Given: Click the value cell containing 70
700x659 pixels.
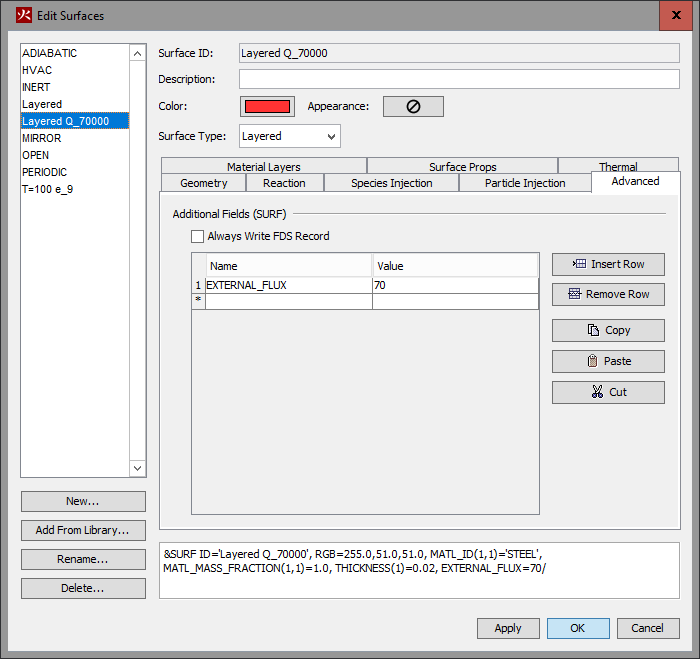Looking at the screenshot, I should [x=455, y=285].
